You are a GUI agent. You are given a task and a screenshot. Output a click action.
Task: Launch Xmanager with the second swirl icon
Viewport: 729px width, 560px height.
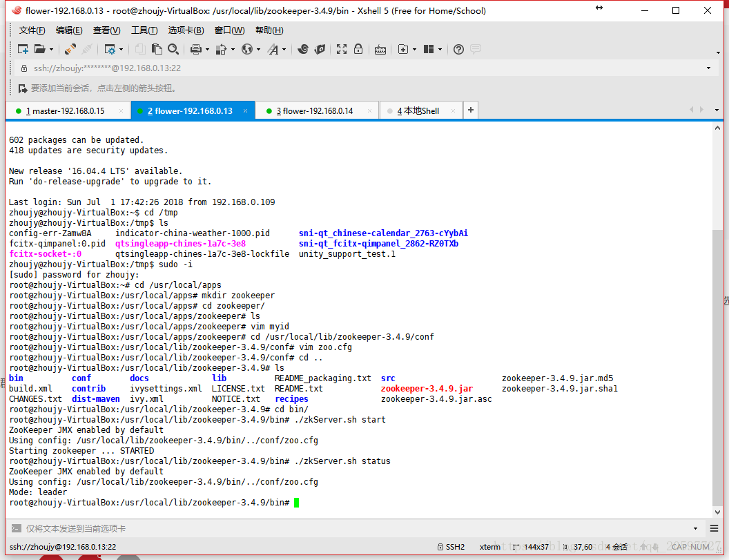coord(320,49)
